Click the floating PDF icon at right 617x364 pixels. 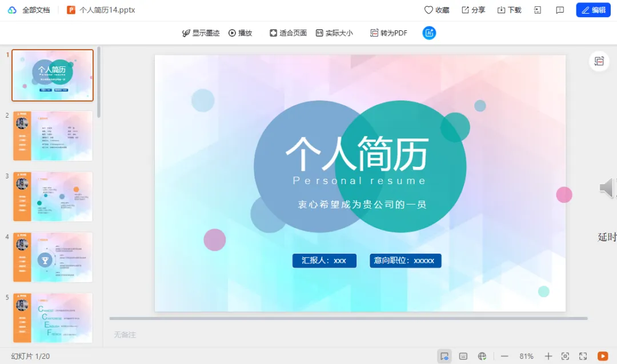(599, 61)
